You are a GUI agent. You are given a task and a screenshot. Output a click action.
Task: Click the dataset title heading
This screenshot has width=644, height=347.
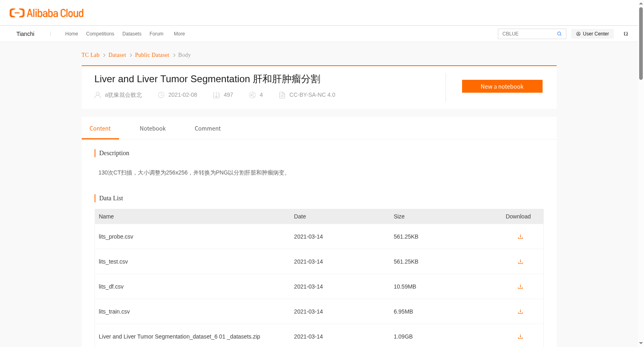click(x=207, y=79)
